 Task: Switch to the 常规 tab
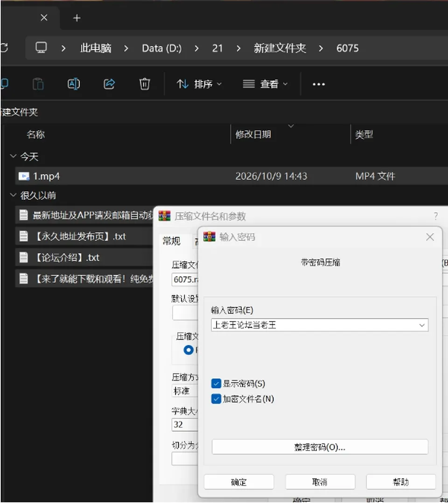(171, 241)
